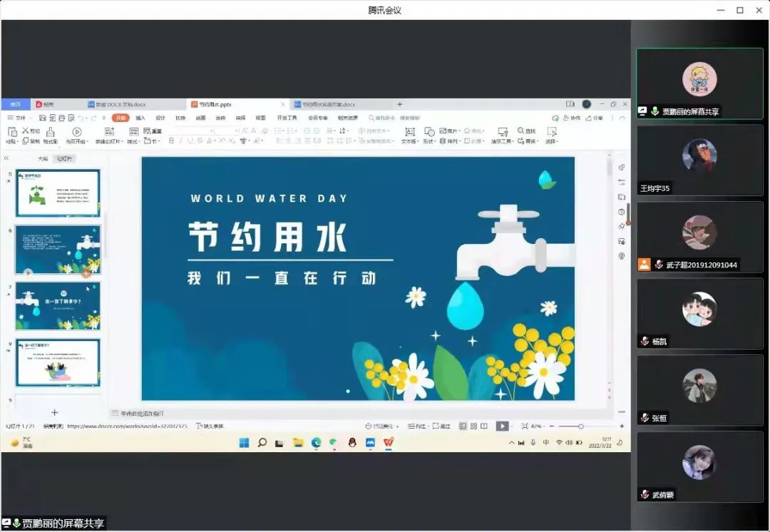770x532 pixels.
Task: Click the Print Preview magnifier icon in quick toolbar
Action: pyautogui.click(x=72, y=118)
